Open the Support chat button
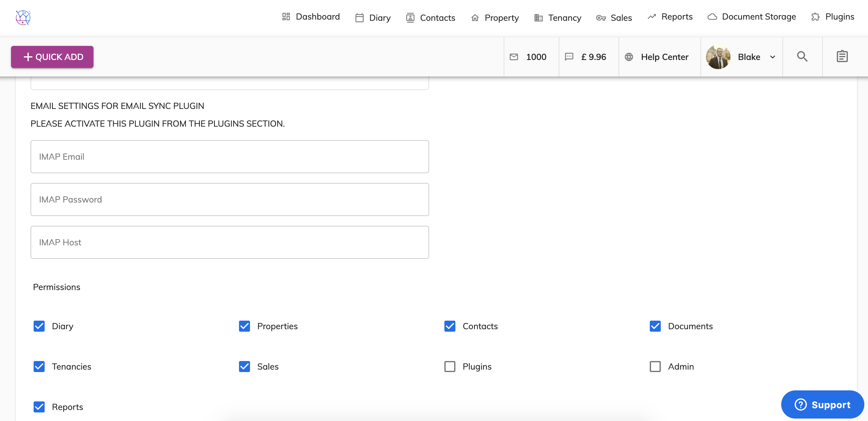This screenshot has height=421, width=868. tap(822, 404)
